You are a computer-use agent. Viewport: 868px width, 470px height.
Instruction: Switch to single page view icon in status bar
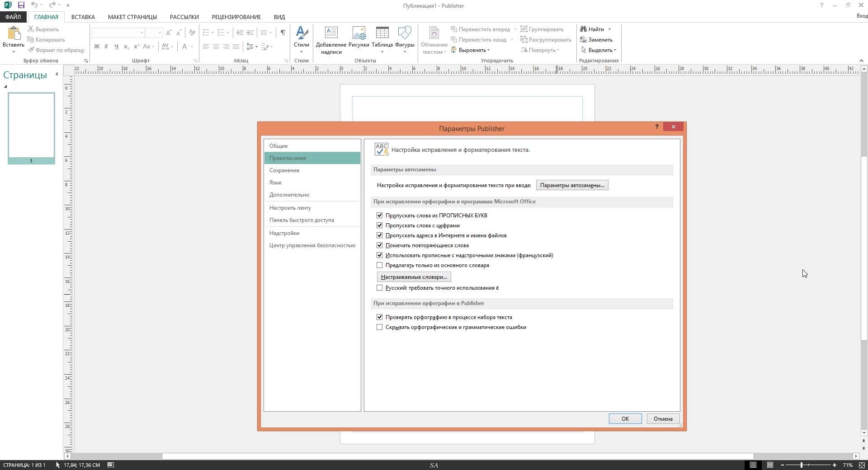(x=753, y=465)
